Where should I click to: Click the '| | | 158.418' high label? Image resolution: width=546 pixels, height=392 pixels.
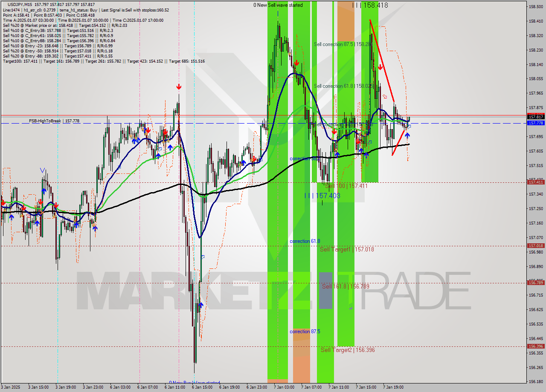point(370,5)
